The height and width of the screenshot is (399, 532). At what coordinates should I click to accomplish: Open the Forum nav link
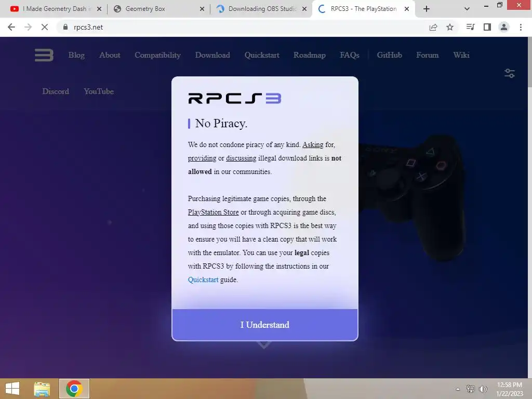coord(428,55)
